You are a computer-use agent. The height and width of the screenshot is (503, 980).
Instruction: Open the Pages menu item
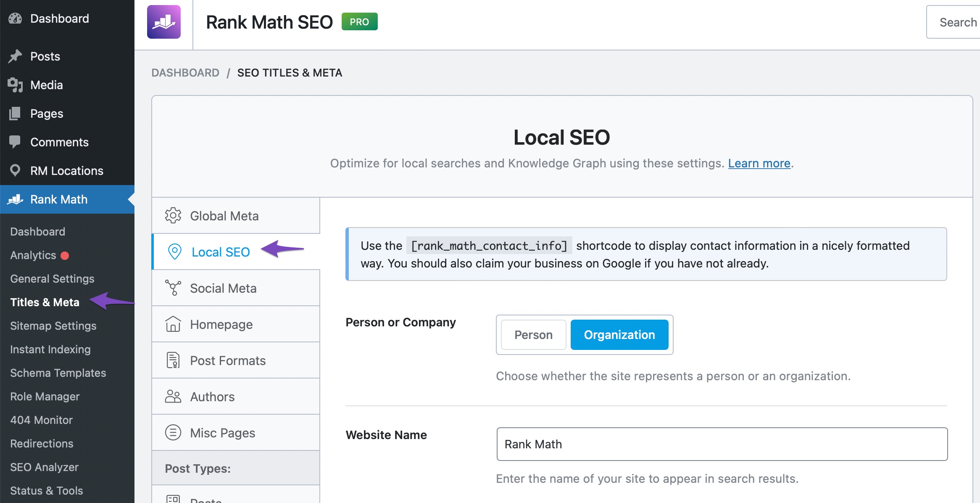(67, 114)
